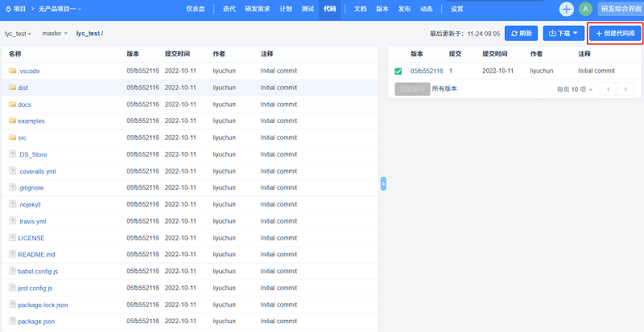Expand the lyc_test repository dropdown
The height and width of the screenshot is (332, 644).
click(x=18, y=34)
